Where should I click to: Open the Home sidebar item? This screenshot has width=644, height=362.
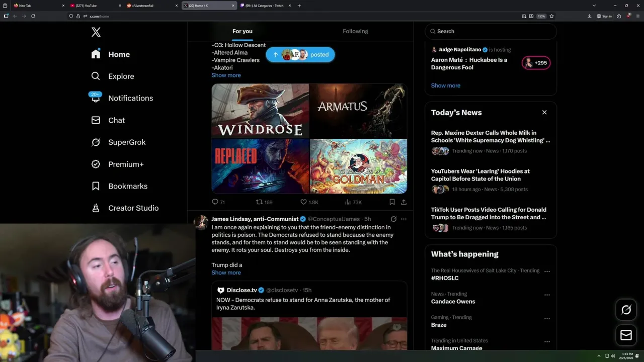[111, 54]
